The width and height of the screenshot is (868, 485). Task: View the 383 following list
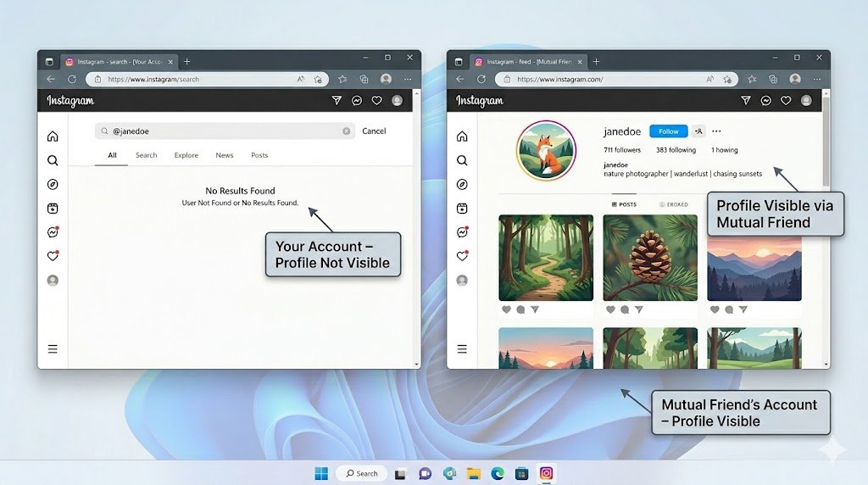point(676,150)
